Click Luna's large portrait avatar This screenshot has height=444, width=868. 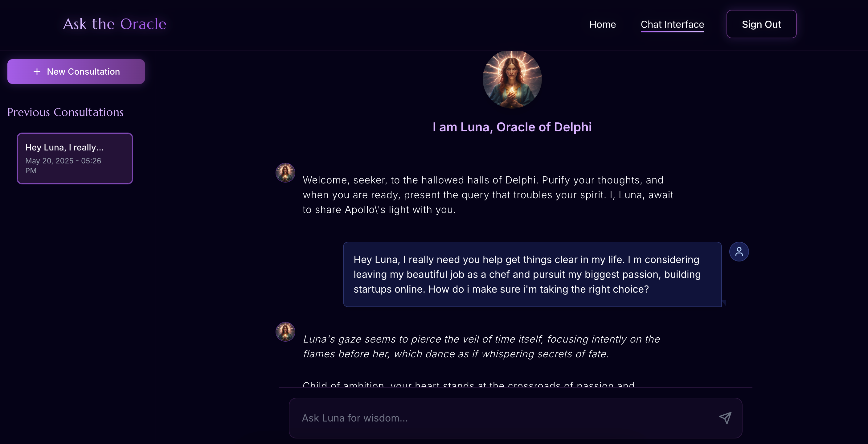tap(512, 79)
